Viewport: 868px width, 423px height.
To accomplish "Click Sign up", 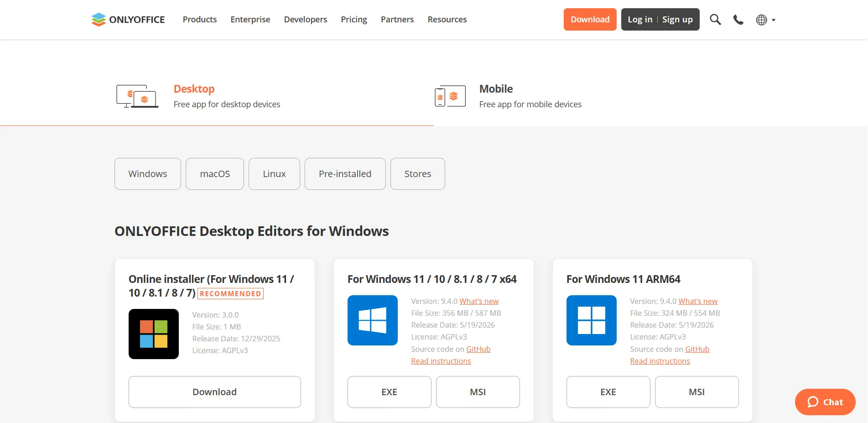I will click(677, 20).
